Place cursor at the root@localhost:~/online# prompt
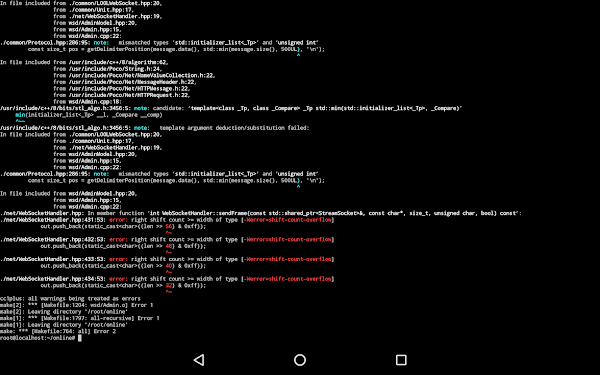This screenshot has width=600, height=375. coord(38,338)
